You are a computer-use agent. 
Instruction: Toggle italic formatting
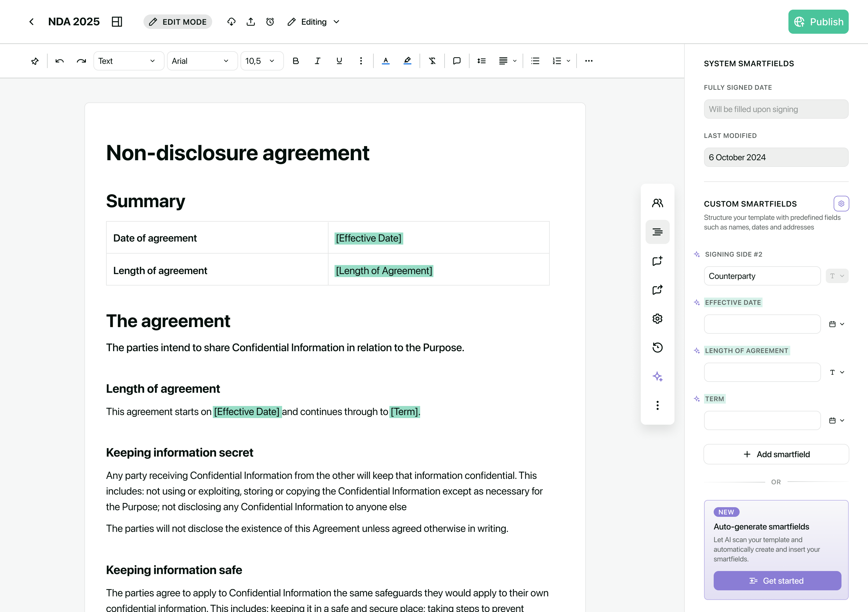click(318, 61)
